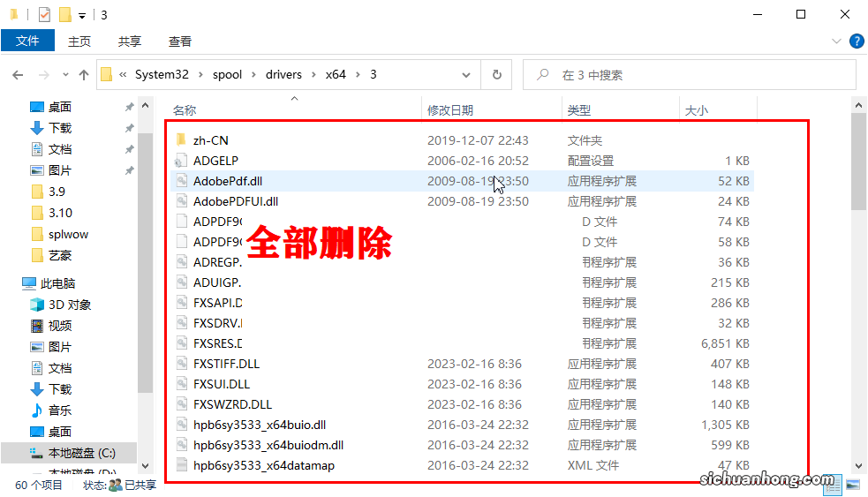Open the Quick Access Toolbar customize dropdown
This screenshot has height=497, width=868.
[82, 16]
